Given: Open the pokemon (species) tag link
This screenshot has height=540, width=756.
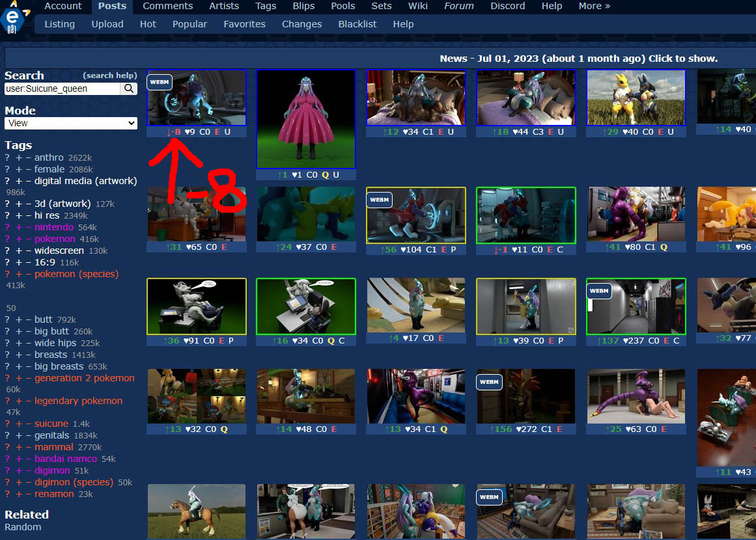Looking at the screenshot, I should point(76,274).
